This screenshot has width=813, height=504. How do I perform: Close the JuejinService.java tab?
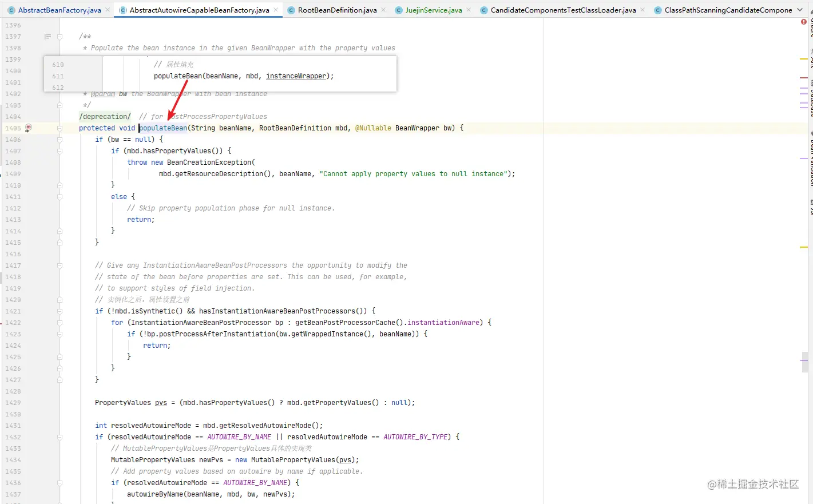pyautogui.click(x=469, y=10)
